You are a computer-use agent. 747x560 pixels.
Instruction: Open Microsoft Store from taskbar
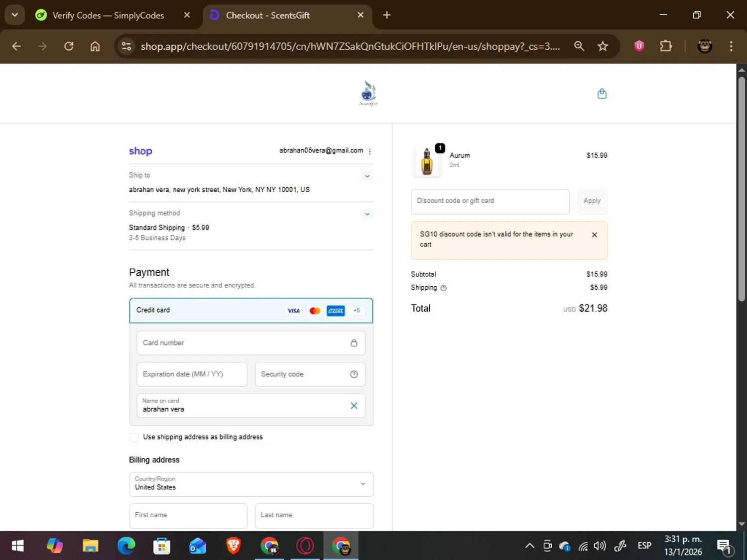pos(162,546)
